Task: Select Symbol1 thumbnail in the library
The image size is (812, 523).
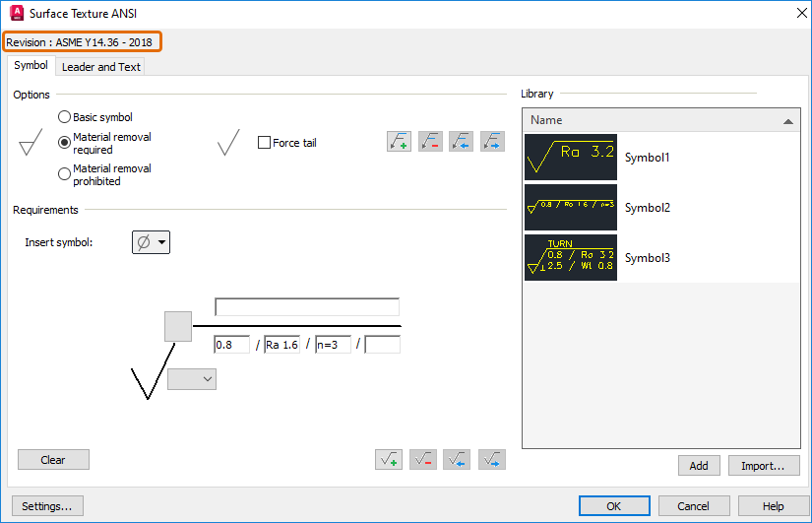Action: point(571,157)
